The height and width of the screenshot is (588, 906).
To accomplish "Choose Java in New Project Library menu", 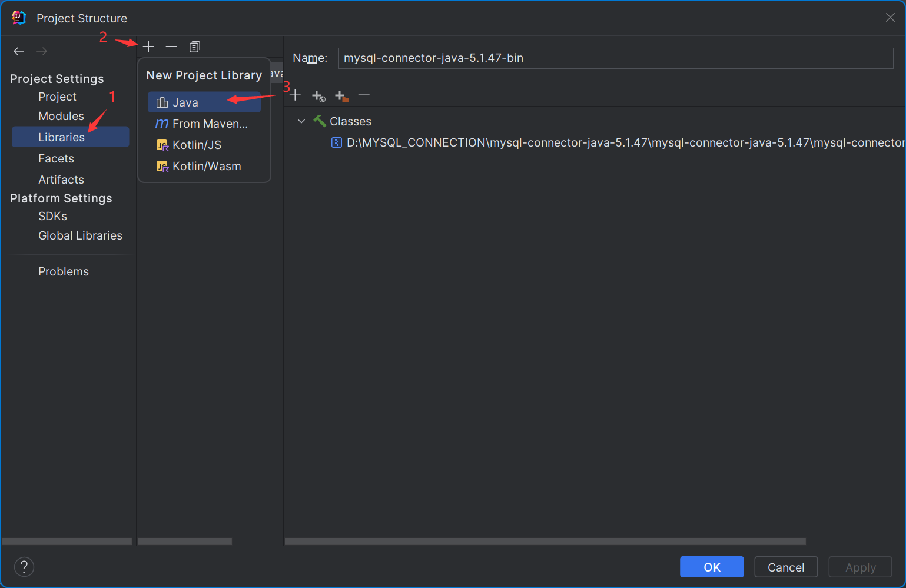I will click(x=204, y=102).
